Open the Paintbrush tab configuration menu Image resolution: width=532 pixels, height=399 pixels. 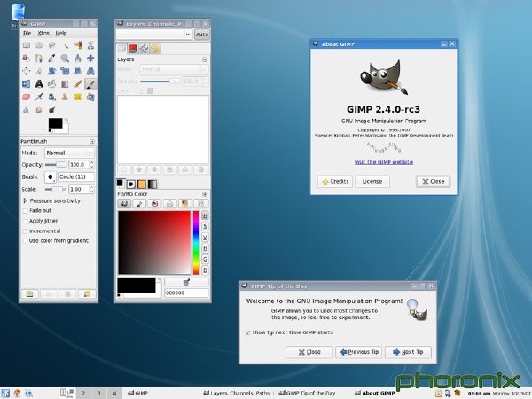coord(92,141)
